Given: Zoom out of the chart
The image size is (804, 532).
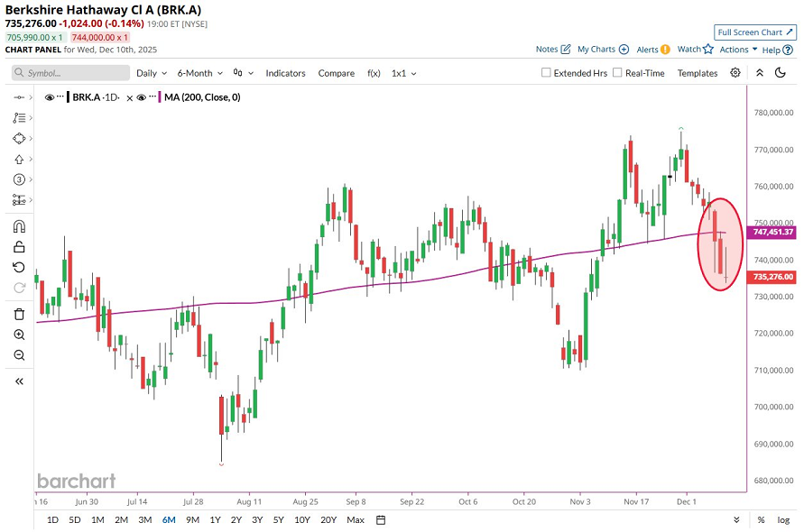Looking at the screenshot, I should (19, 355).
